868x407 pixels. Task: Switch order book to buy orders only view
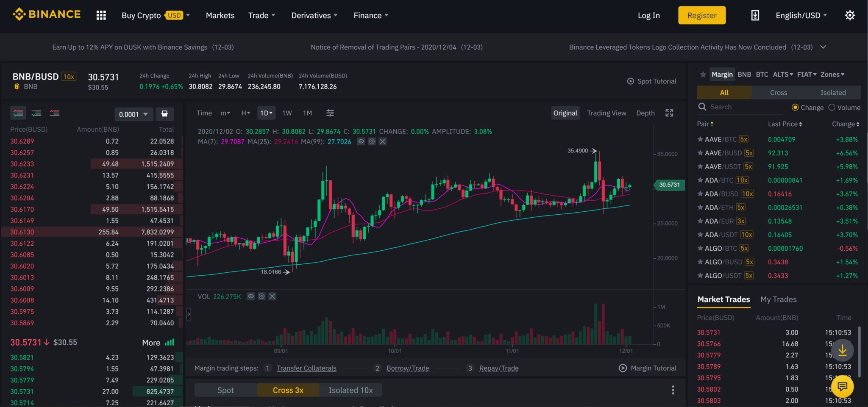(36, 113)
